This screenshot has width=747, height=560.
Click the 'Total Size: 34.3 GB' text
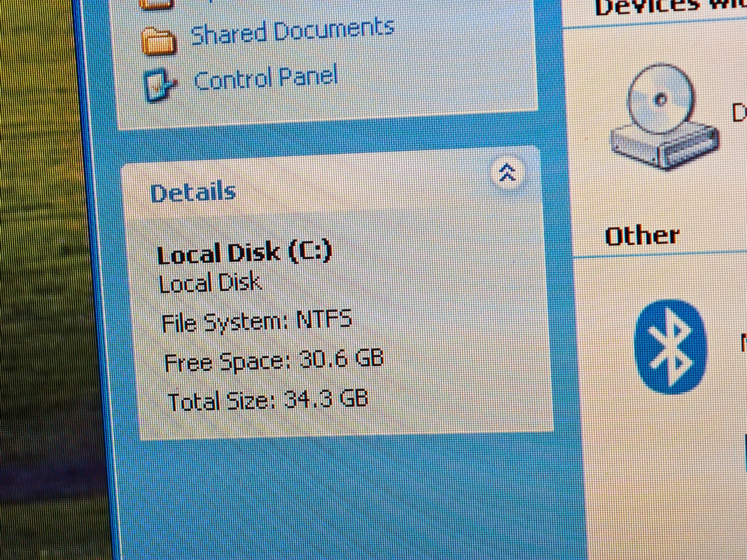268,400
